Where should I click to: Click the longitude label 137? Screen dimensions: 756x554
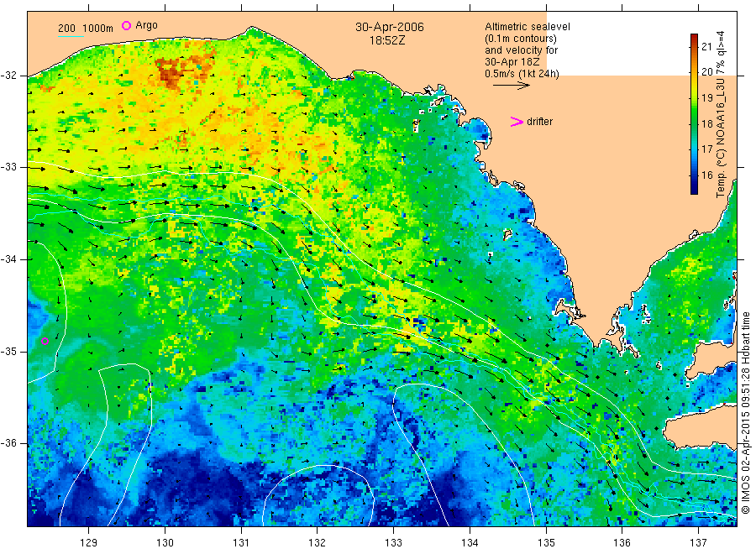tap(698, 543)
